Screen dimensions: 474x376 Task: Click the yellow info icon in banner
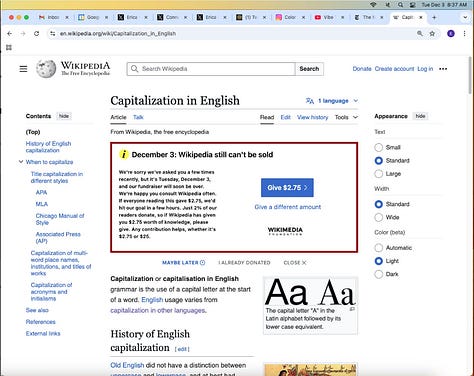[124, 154]
